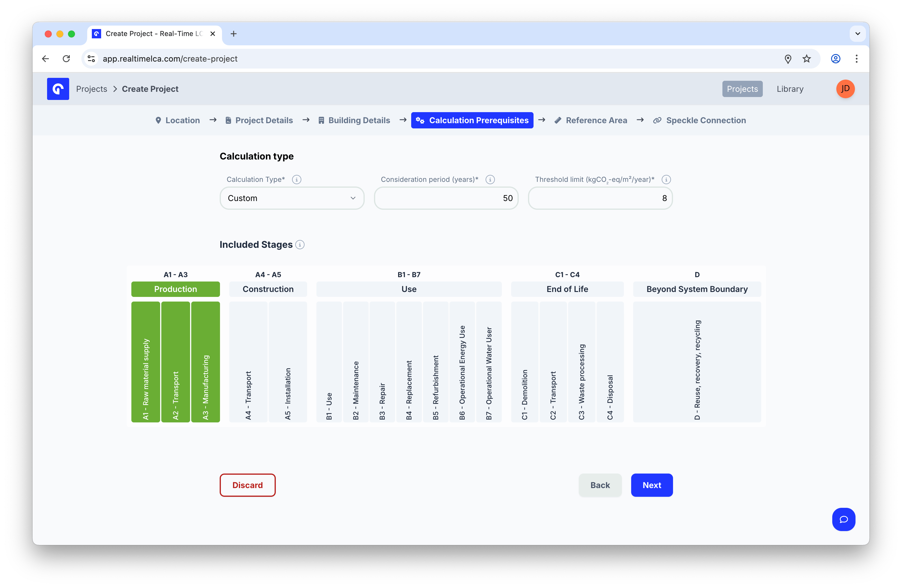
Task: Toggle the Production stage group
Action: (x=176, y=289)
